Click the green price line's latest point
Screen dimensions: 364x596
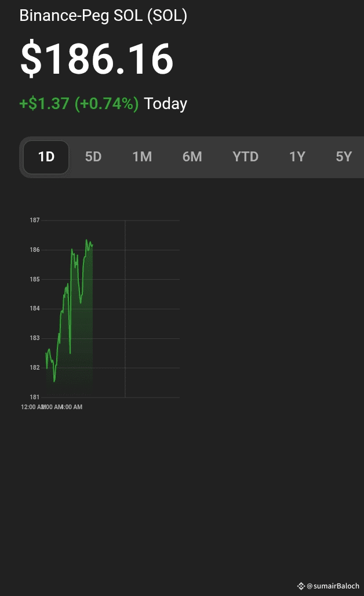[92, 244]
